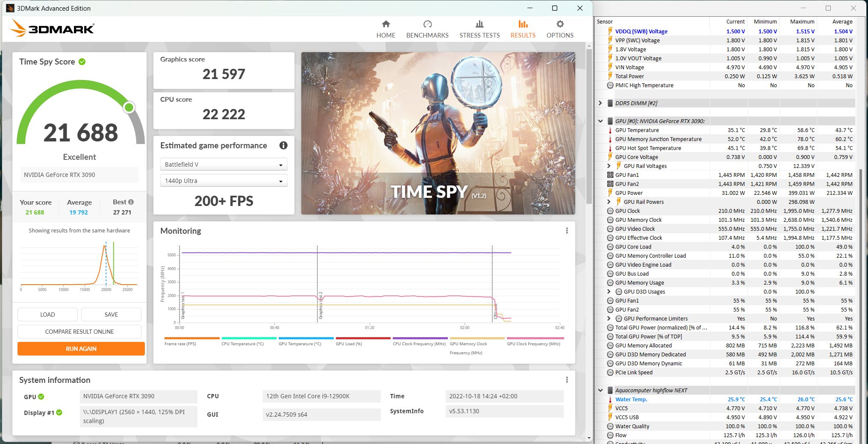This screenshot has width=868, height=444.
Task: Collapse the Aquacomputer highflow NEXT group
Action: click(600, 390)
